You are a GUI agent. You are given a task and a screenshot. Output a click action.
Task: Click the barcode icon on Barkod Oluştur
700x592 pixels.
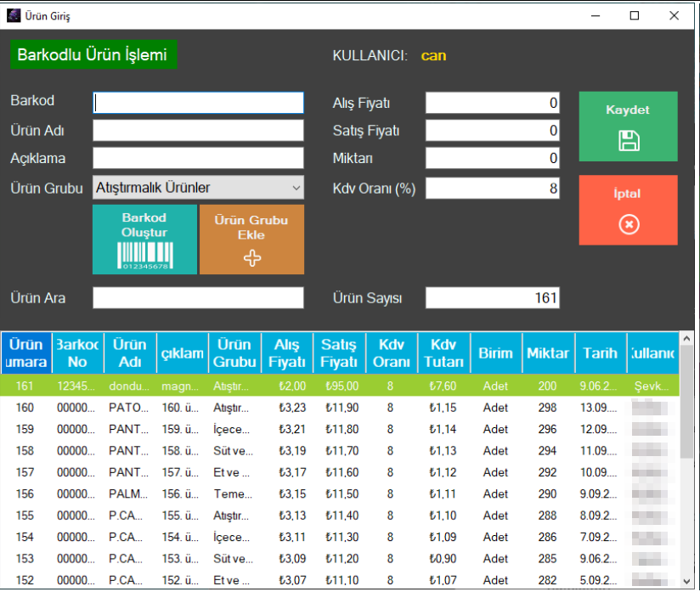[x=145, y=256]
